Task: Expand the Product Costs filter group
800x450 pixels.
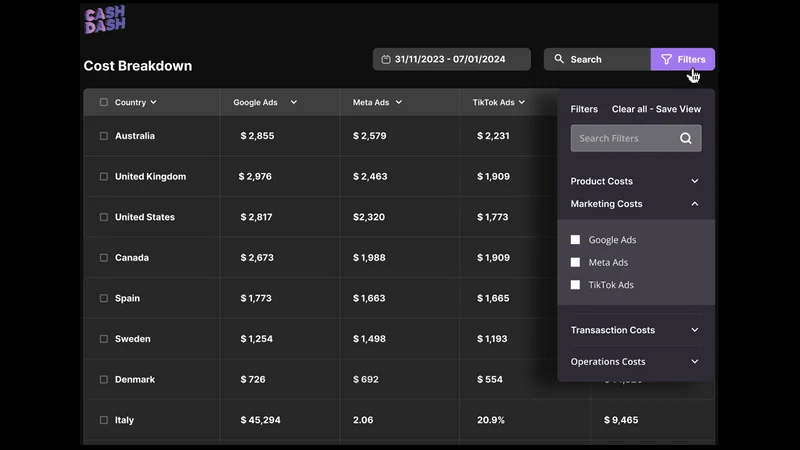Action: (636, 181)
